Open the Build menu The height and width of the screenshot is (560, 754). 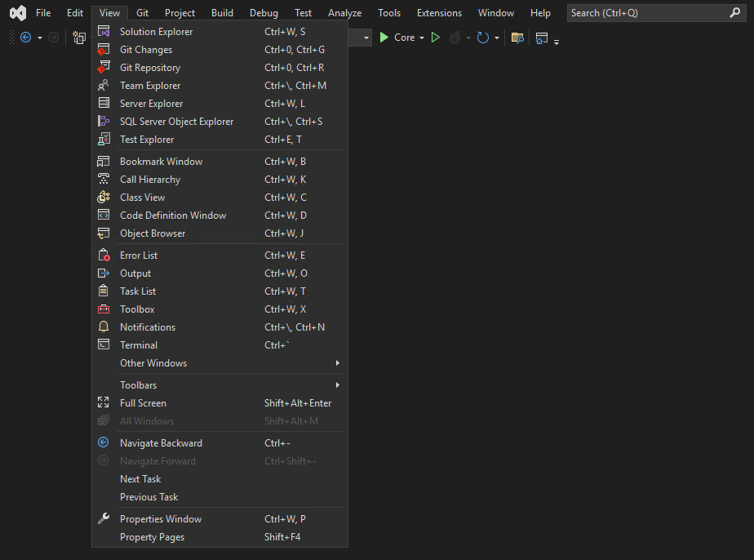222,12
